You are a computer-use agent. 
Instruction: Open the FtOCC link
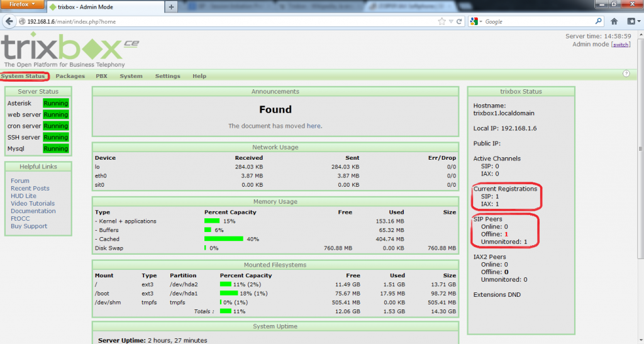tap(20, 218)
